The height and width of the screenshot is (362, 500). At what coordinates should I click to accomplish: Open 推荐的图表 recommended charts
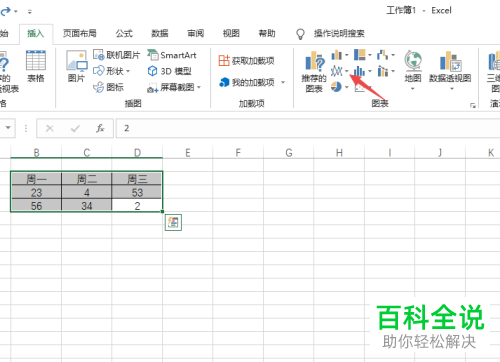(x=314, y=71)
